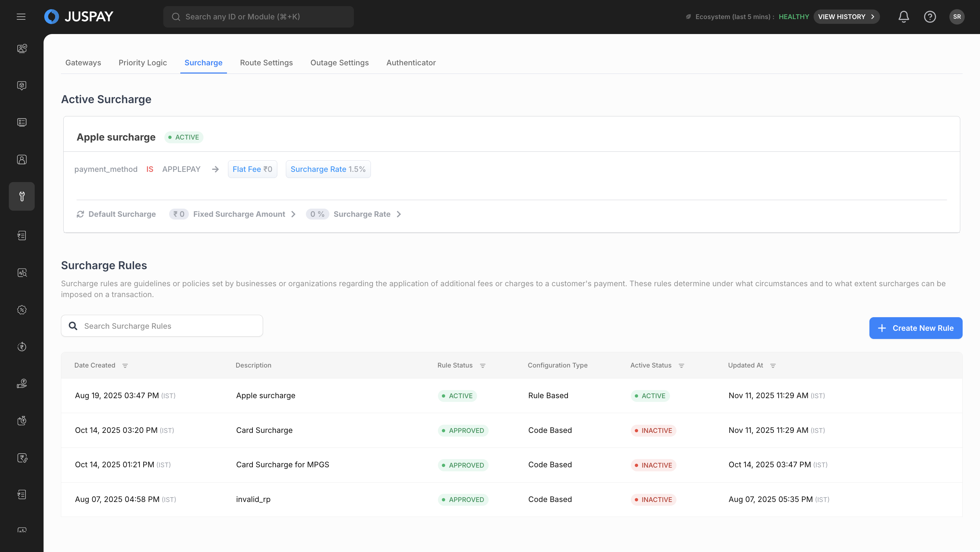Open the hamburger navigation menu
Image resolution: width=980 pixels, height=552 pixels.
pyautogui.click(x=21, y=17)
